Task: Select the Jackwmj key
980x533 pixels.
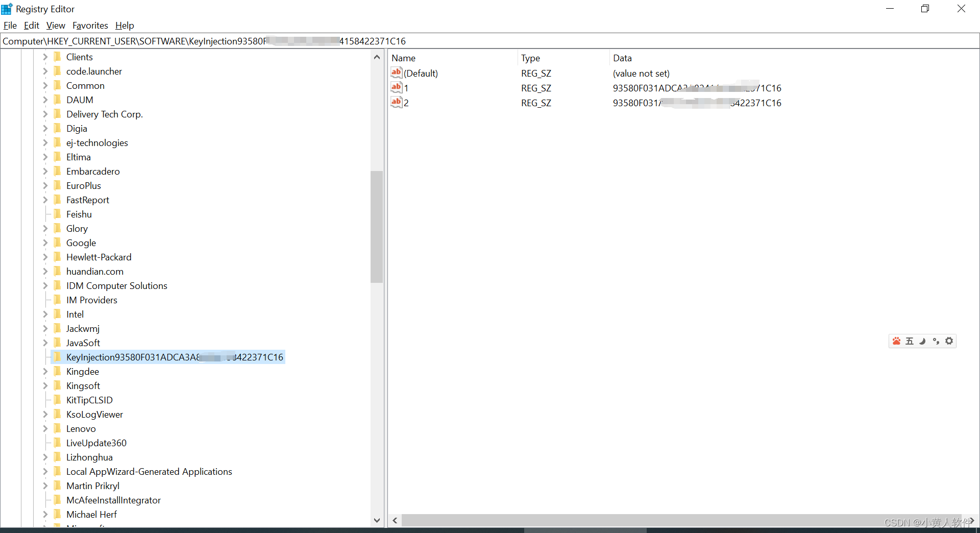Action: (83, 328)
